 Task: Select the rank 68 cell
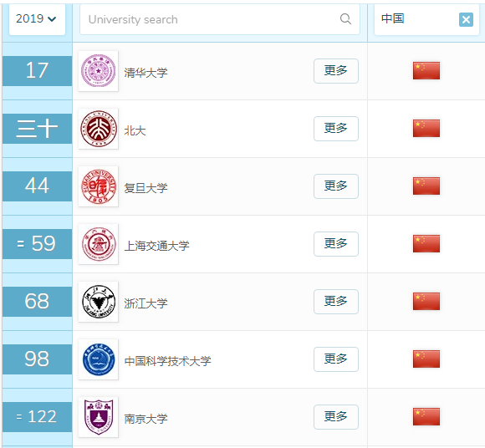tap(37, 302)
